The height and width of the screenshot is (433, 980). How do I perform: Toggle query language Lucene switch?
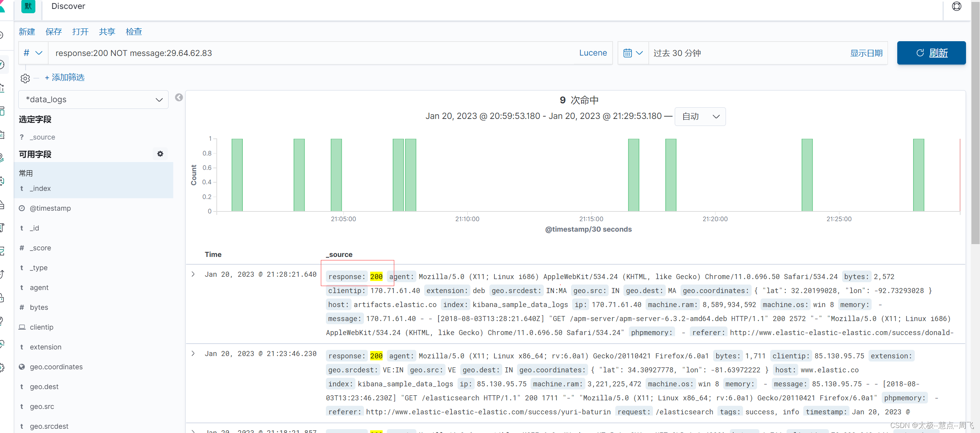592,53
